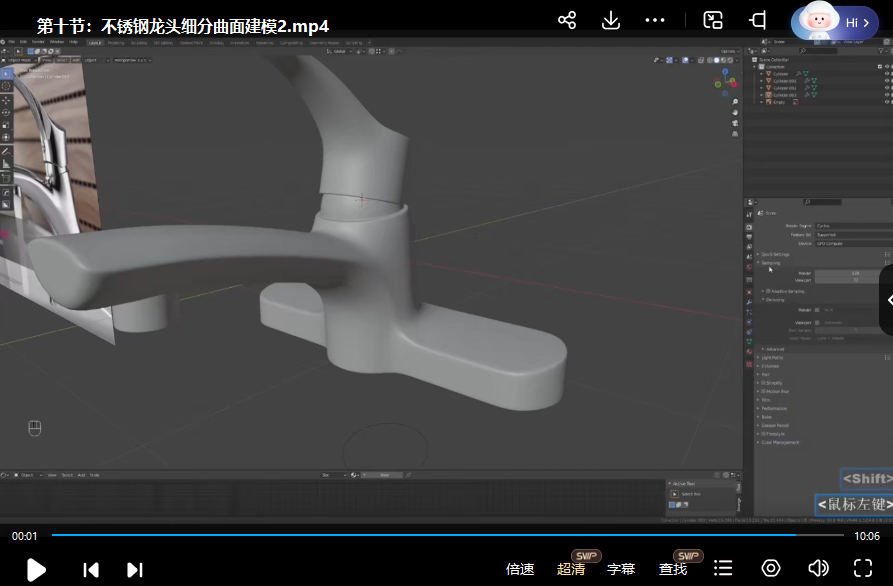Open the player settings circle icon
The height and width of the screenshot is (586, 893).
pos(771,568)
